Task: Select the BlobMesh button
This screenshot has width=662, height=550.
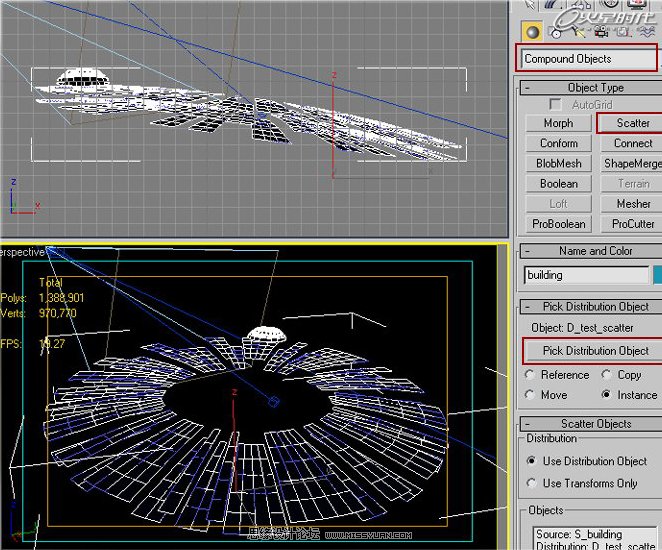Action: click(x=559, y=164)
